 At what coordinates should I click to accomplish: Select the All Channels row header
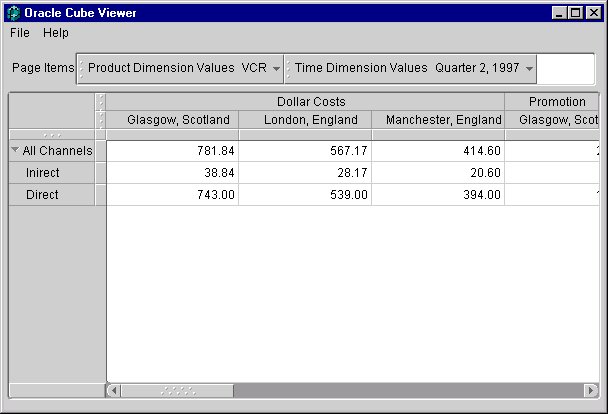52,151
